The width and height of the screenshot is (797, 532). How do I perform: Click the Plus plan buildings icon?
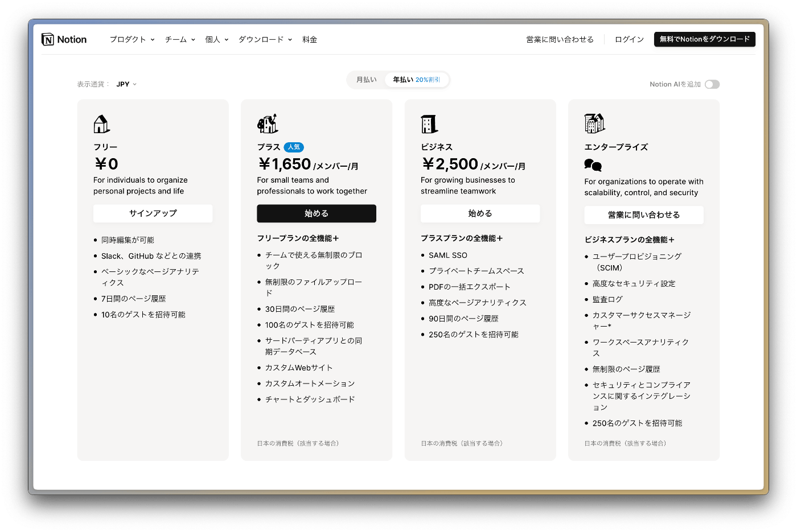pyautogui.click(x=268, y=123)
